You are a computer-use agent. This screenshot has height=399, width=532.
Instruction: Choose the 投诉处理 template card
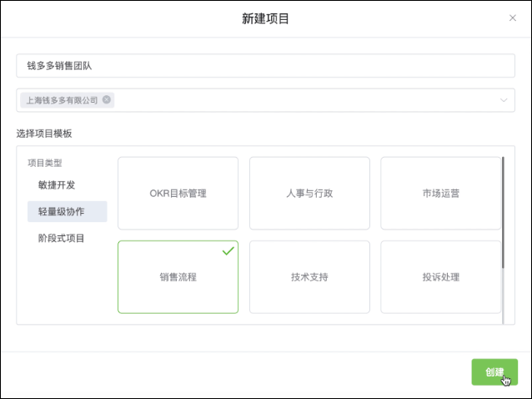(x=440, y=277)
